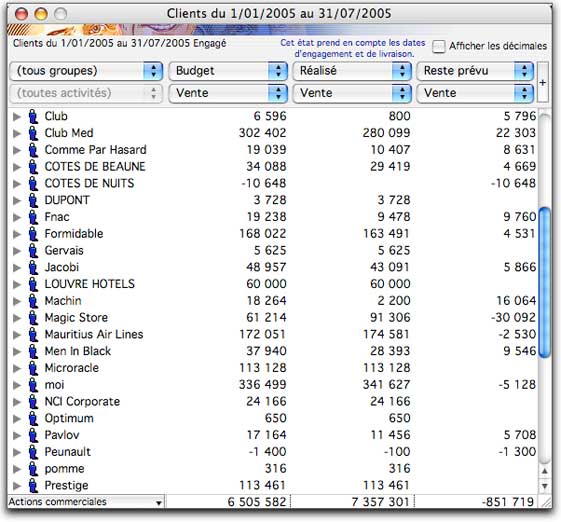Viewport: 561px width, 522px height.
Task: Click the red close window button
Action: [21, 14]
